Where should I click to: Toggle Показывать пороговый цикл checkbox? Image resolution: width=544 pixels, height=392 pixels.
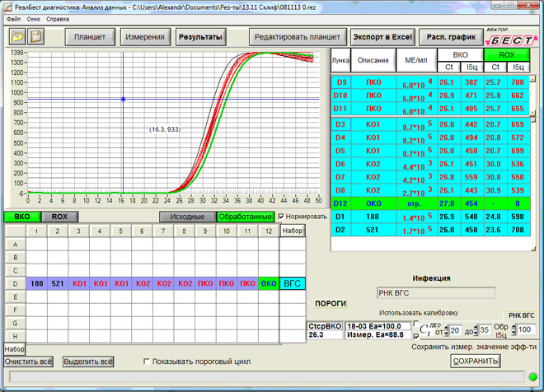147,362
